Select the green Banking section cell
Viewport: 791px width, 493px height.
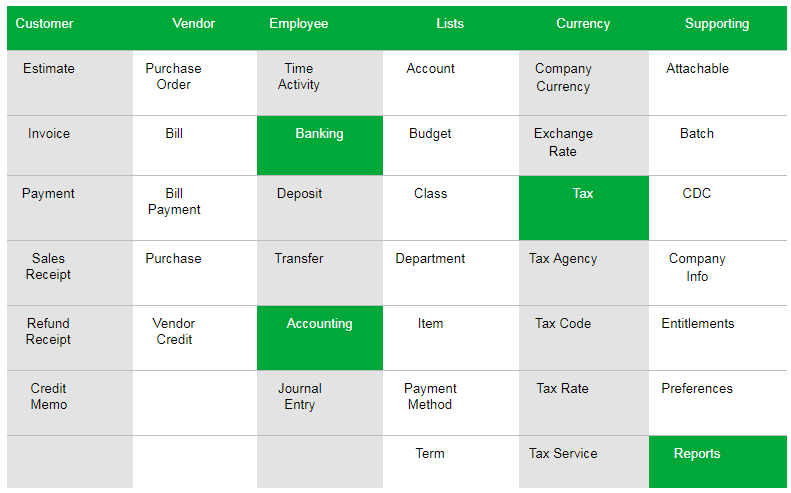point(320,145)
